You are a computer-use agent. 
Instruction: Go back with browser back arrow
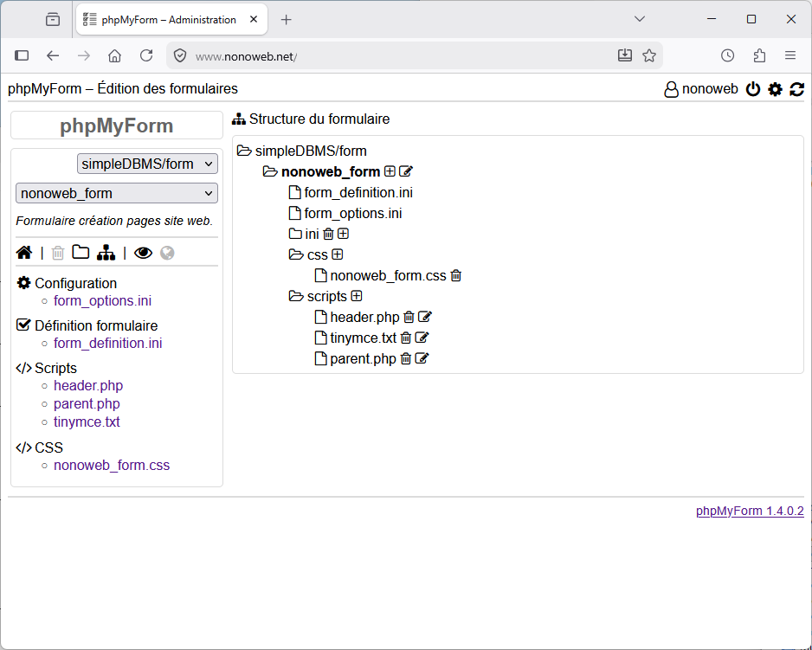[x=53, y=55]
